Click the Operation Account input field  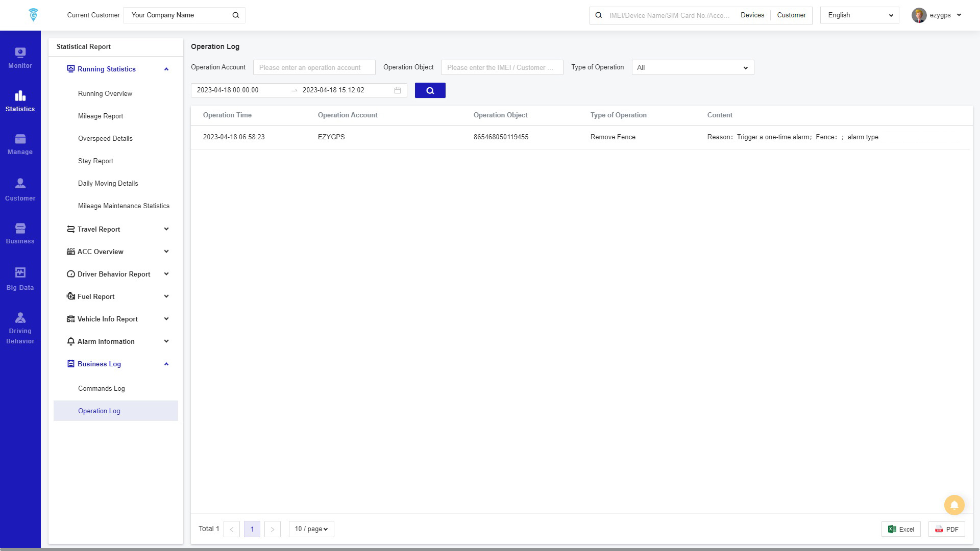314,67
